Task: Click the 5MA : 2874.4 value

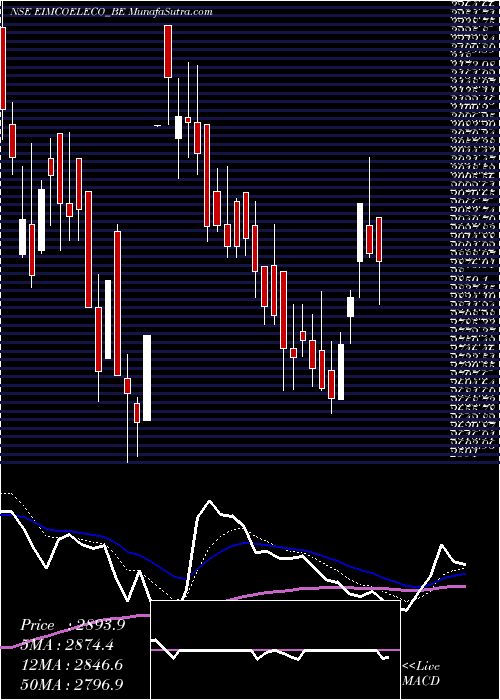Action: [67, 645]
